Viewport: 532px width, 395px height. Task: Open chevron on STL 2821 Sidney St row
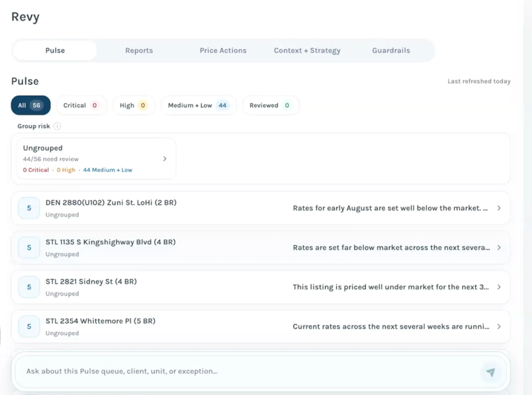pos(499,287)
